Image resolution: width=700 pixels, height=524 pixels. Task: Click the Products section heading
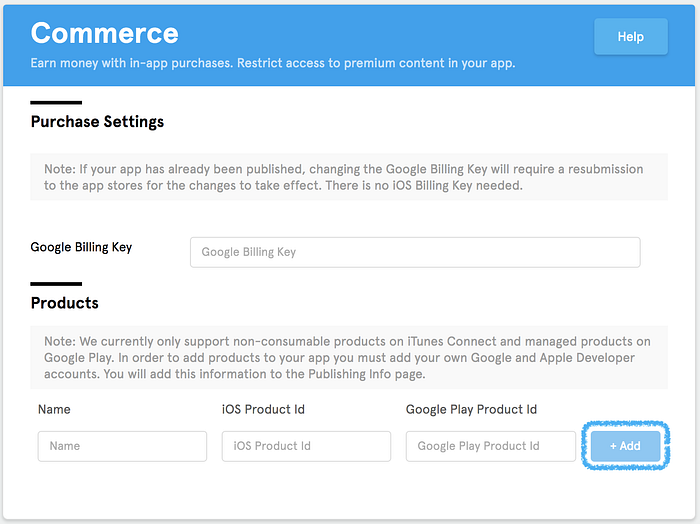click(x=64, y=303)
